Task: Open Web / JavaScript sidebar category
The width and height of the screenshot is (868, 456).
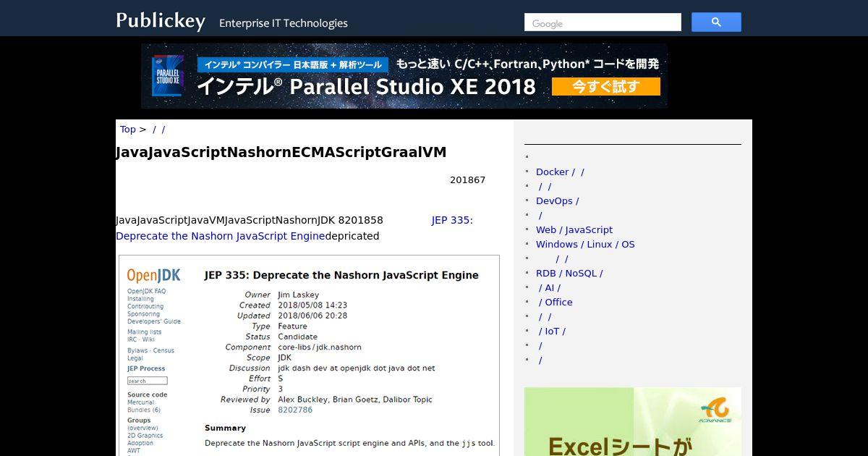Action: (x=574, y=230)
